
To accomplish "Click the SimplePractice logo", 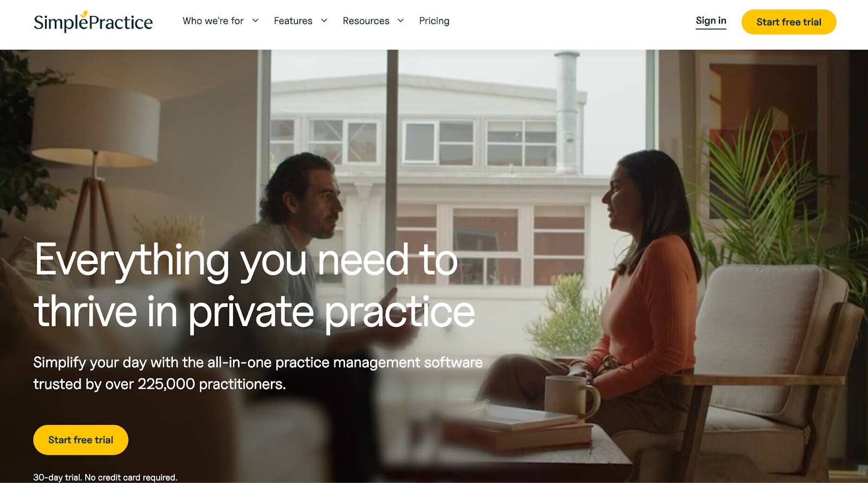I will [93, 22].
